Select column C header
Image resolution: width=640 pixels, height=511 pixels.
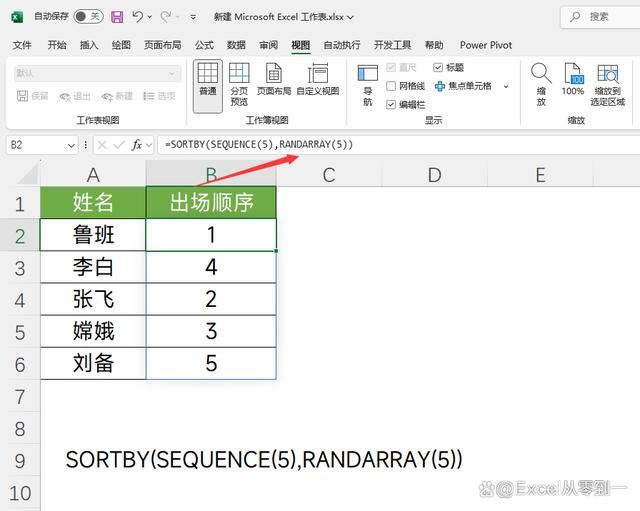pyautogui.click(x=329, y=175)
